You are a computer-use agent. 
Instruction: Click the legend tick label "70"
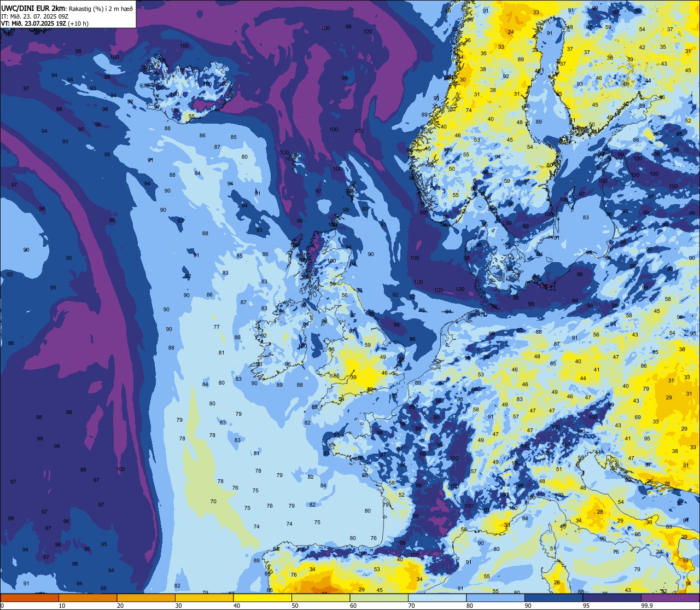411,606
